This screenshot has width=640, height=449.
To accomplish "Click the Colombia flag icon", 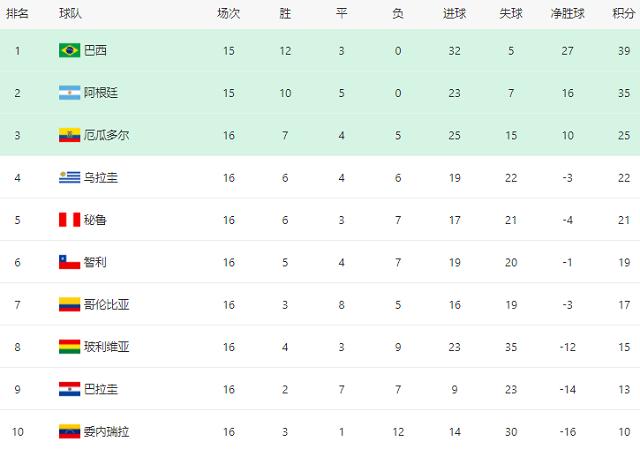I will click(69, 305).
